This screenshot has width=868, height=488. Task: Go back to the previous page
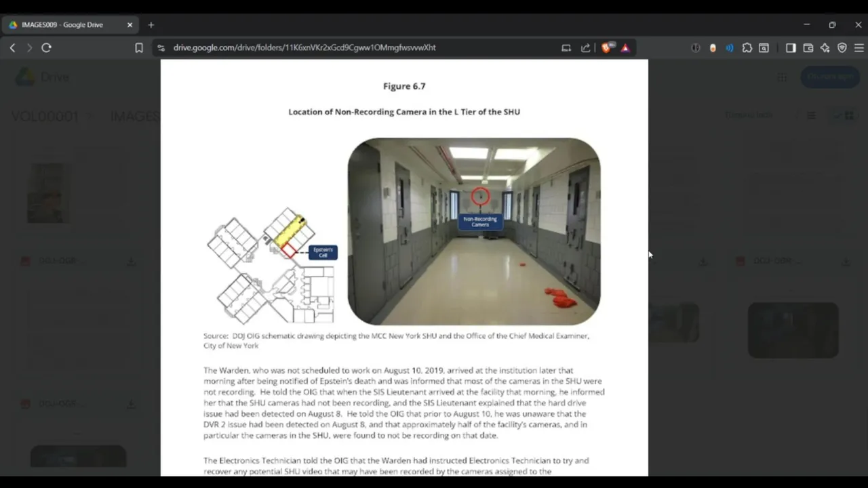(x=12, y=47)
